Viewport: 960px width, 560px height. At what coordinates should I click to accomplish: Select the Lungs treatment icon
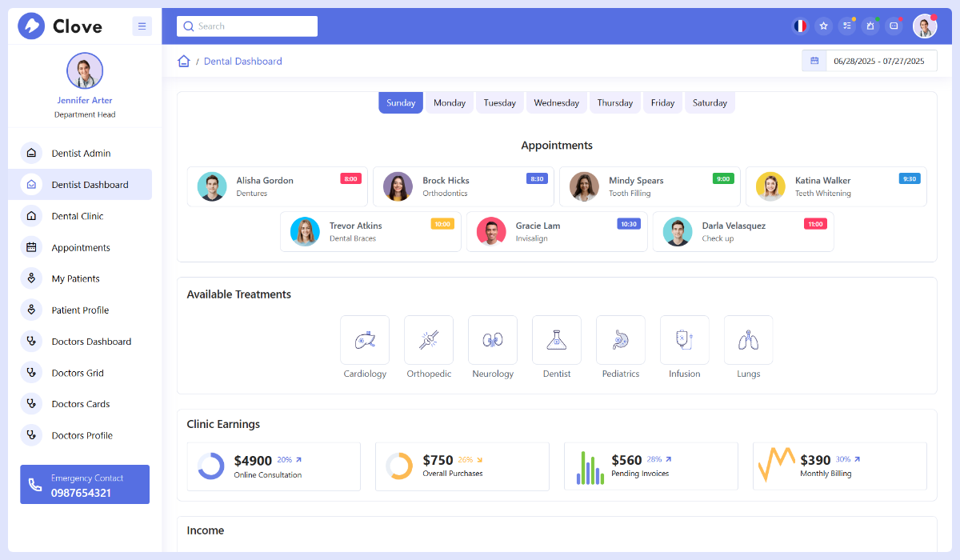tap(748, 339)
